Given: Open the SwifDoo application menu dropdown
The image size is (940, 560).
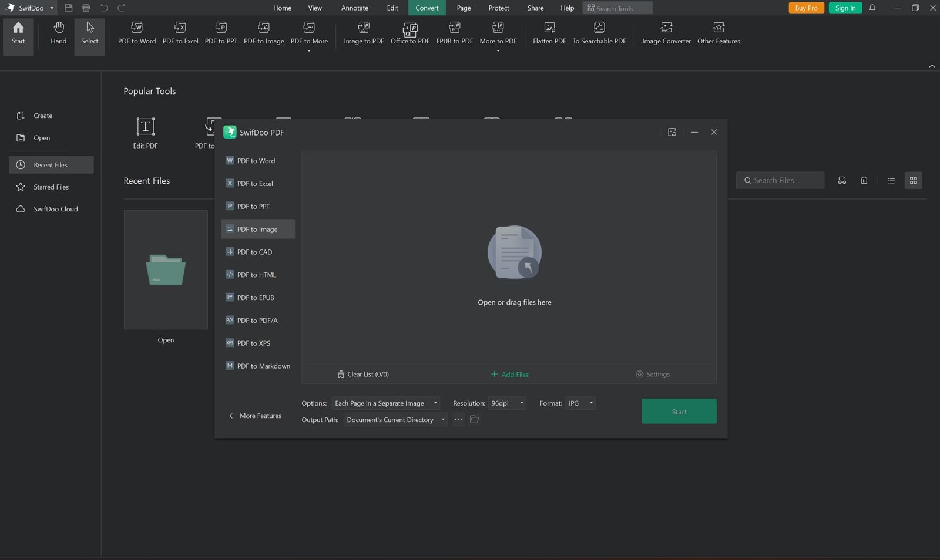Looking at the screenshot, I should click(52, 8).
